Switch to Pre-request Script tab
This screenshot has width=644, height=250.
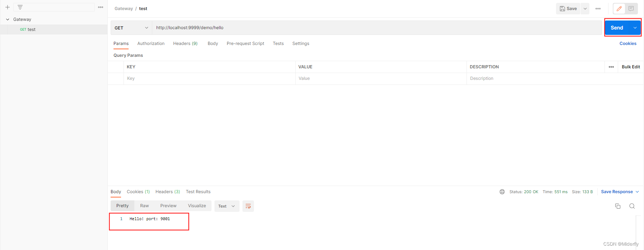(245, 44)
